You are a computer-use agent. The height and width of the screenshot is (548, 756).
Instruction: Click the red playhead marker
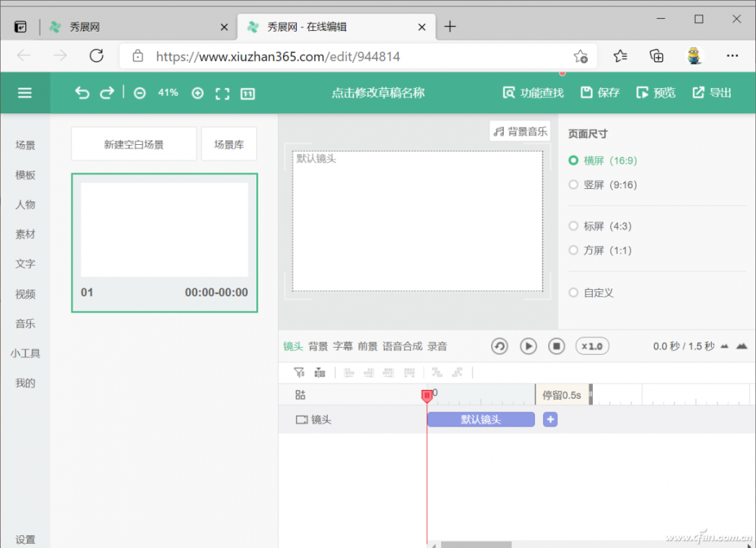[x=427, y=395]
